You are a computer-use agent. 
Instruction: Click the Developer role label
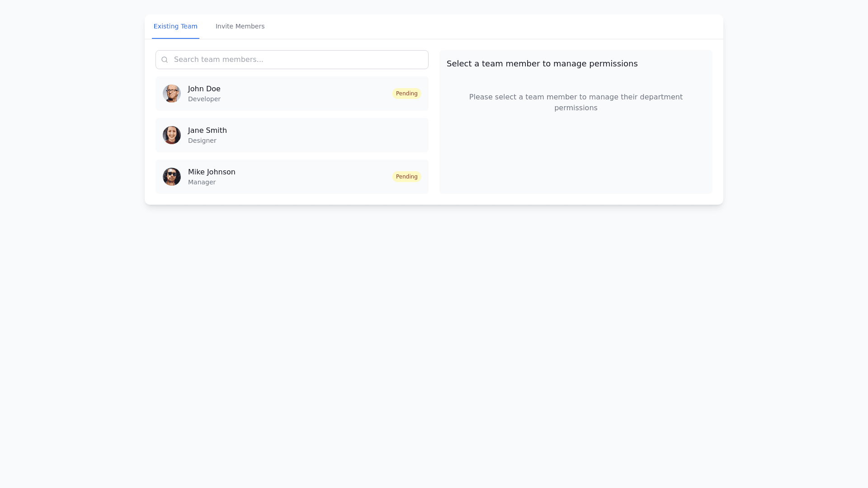click(x=204, y=99)
